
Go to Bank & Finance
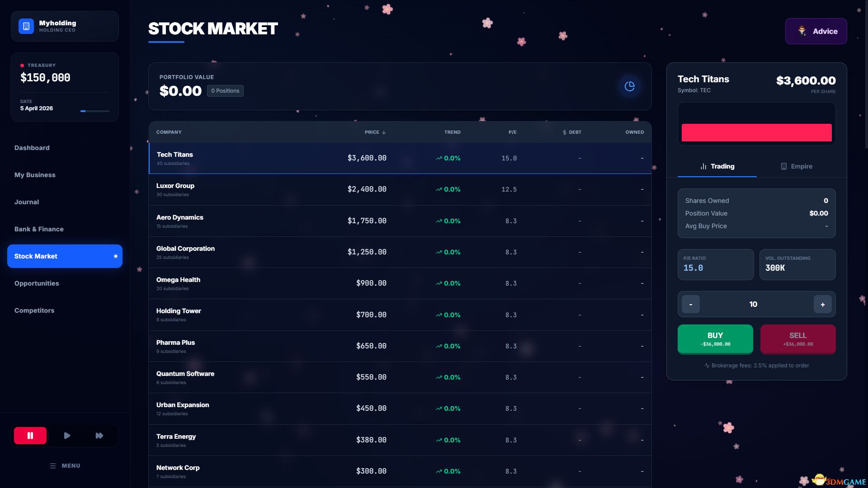coord(65,229)
